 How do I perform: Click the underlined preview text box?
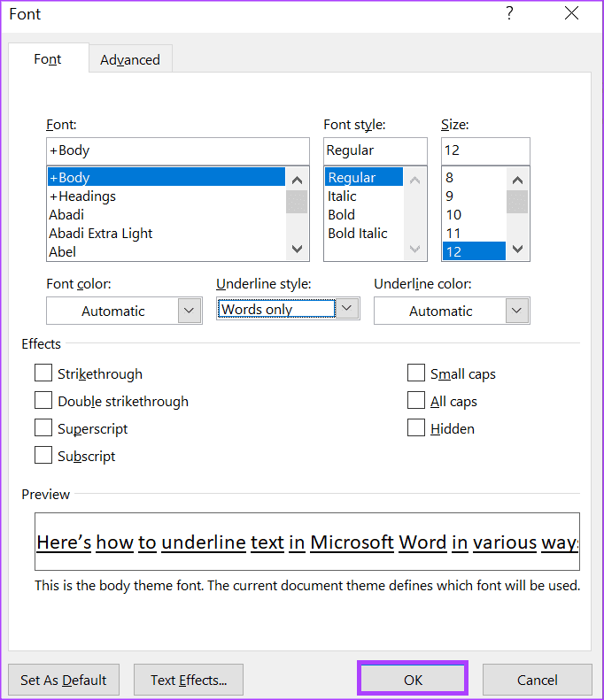point(307,542)
